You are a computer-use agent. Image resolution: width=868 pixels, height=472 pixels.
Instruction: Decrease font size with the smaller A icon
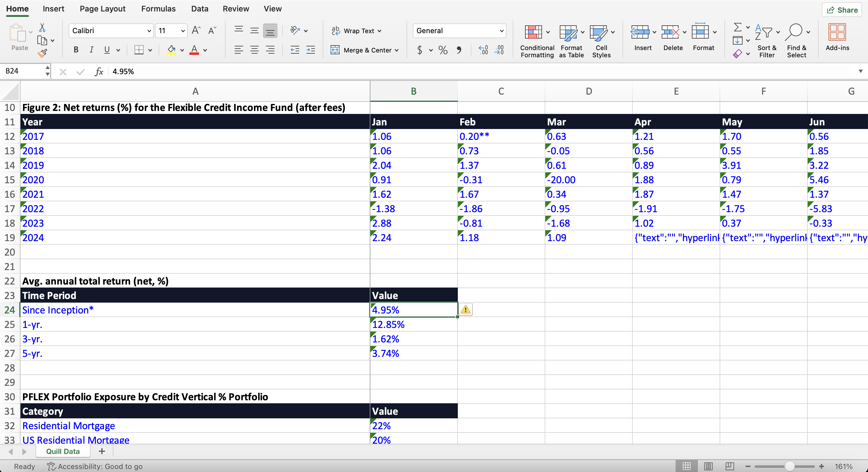(x=212, y=31)
